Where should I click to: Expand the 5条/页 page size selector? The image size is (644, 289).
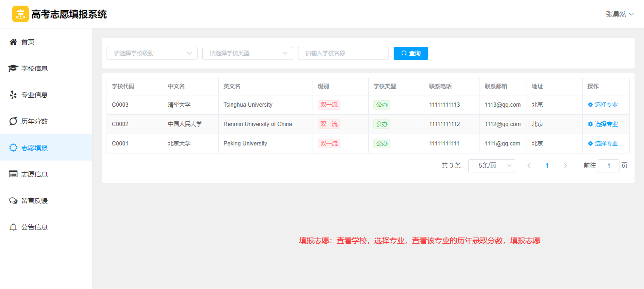[x=491, y=166]
